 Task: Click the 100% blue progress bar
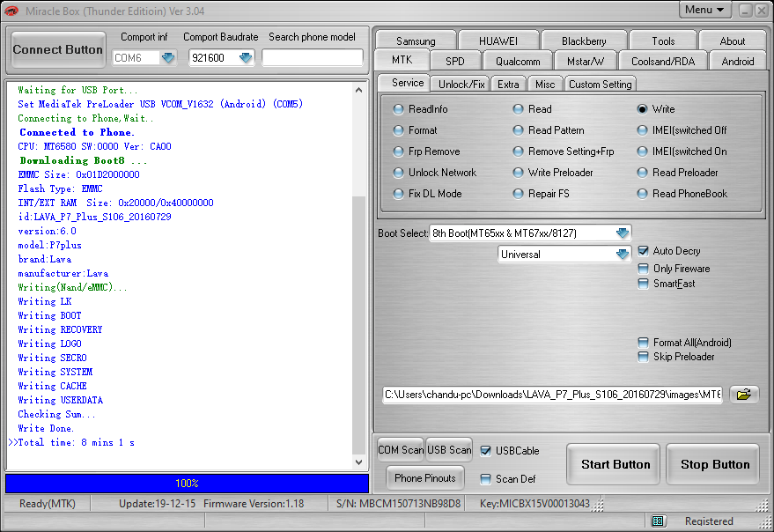[x=187, y=484]
